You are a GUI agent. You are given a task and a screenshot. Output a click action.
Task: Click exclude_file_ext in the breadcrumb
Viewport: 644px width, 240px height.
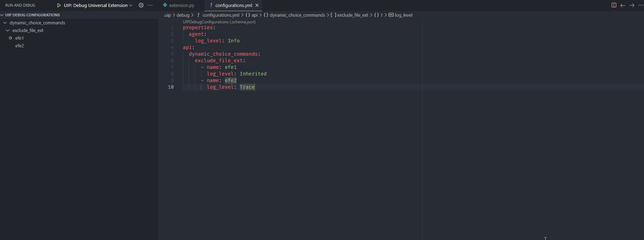[x=352, y=15]
